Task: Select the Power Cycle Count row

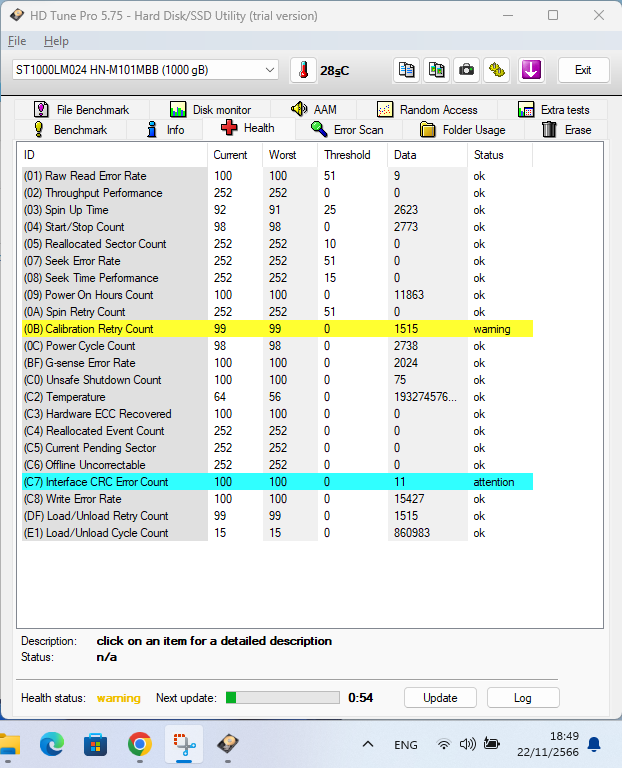Action: click(x=277, y=346)
